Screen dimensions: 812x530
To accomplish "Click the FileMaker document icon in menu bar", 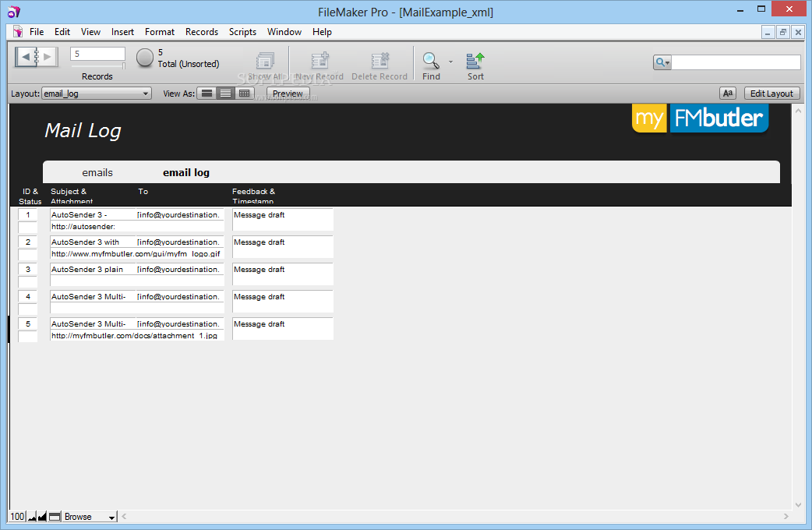I will (x=18, y=32).
